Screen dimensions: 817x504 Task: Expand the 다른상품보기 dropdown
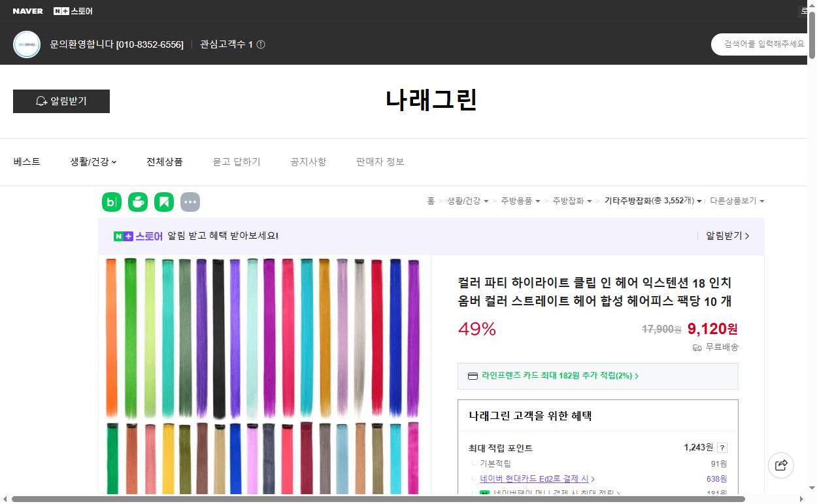point(737,201)
